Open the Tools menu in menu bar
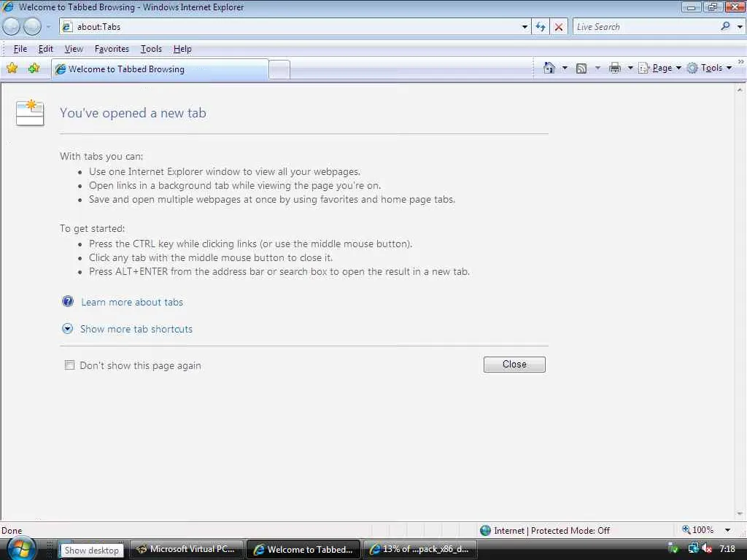This screenshot has height=560, width=747. [x=151, y=49]
